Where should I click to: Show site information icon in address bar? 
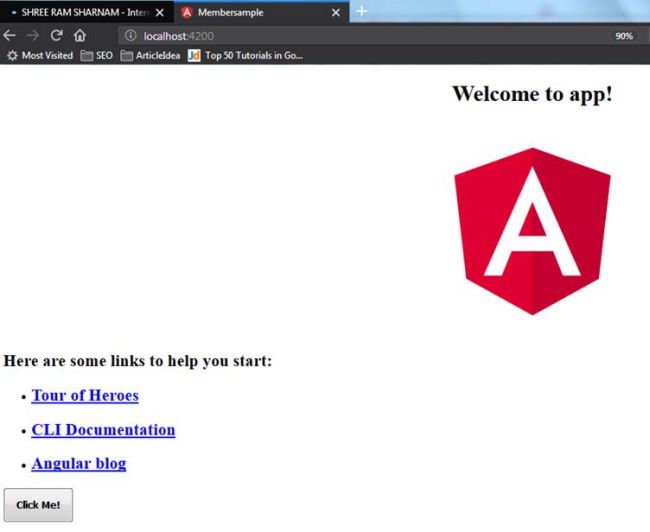[x=130, y=36]
